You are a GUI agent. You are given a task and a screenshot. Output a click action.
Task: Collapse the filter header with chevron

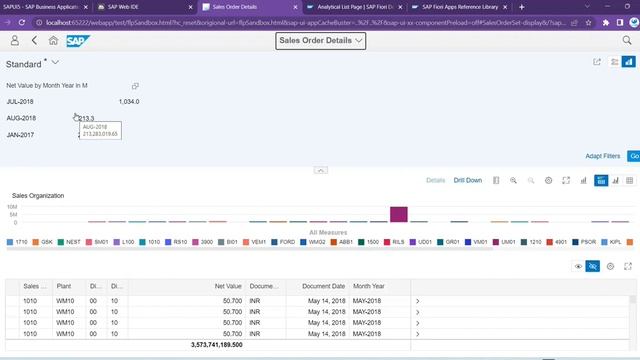tap(320, 170)
